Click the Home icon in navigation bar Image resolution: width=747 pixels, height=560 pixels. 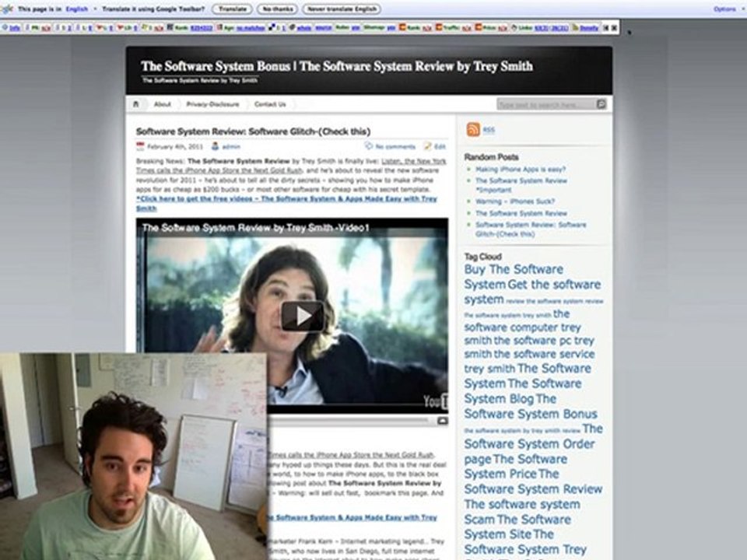(x=135, y=104)
